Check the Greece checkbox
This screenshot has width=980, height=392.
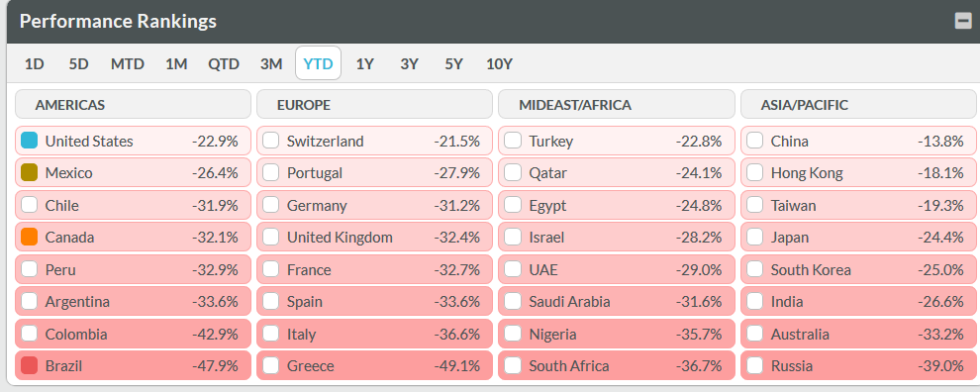271,365
